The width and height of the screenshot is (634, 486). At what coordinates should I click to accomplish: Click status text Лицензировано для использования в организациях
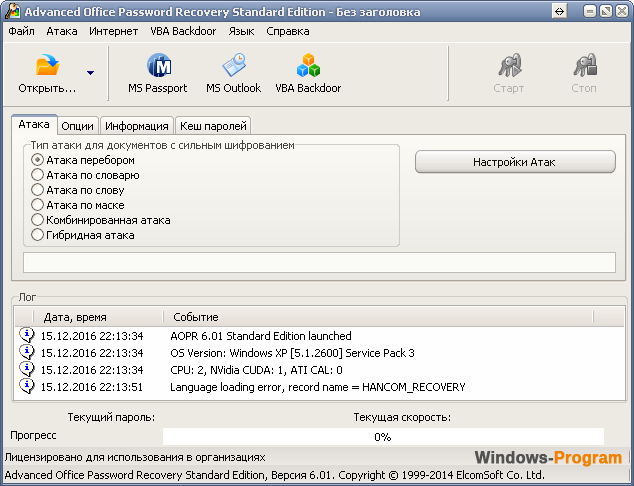tap(135, 457)
